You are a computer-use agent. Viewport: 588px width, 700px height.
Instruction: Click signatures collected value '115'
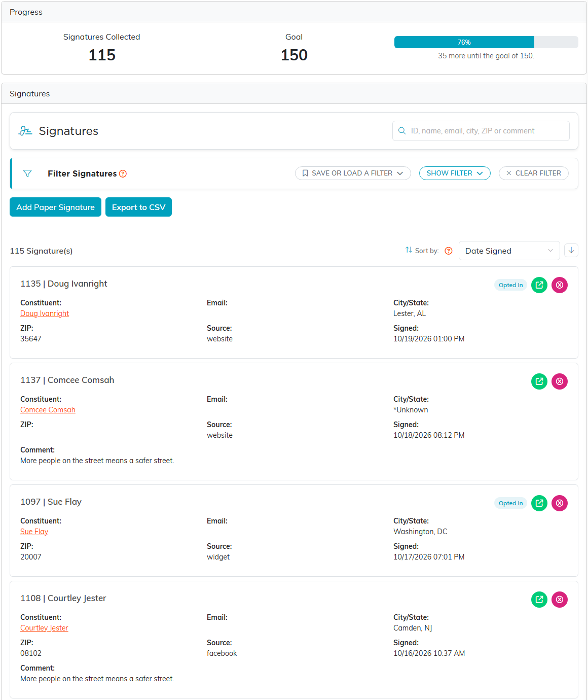(x=102, y=55)
